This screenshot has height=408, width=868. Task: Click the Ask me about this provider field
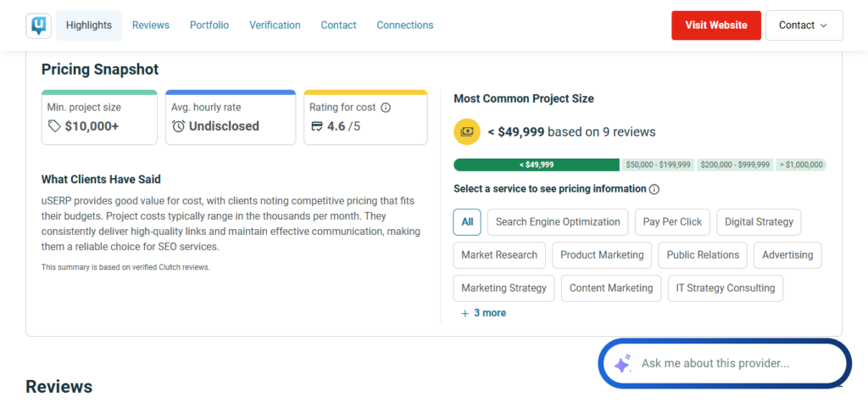725,364
